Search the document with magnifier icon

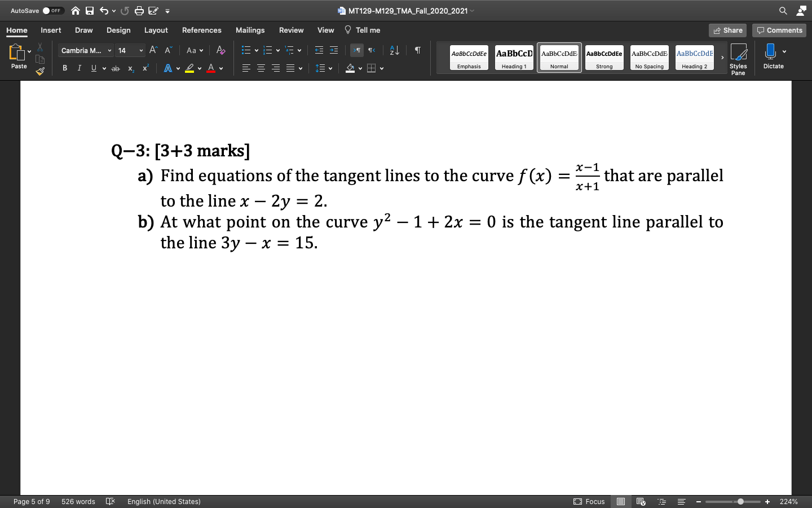coord(783,11)
